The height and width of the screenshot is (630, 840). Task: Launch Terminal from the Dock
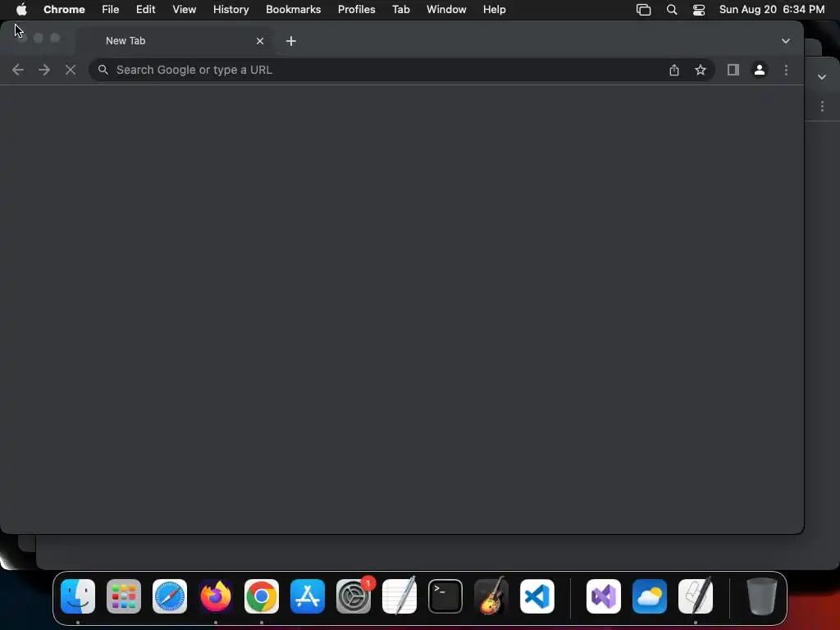445,596
